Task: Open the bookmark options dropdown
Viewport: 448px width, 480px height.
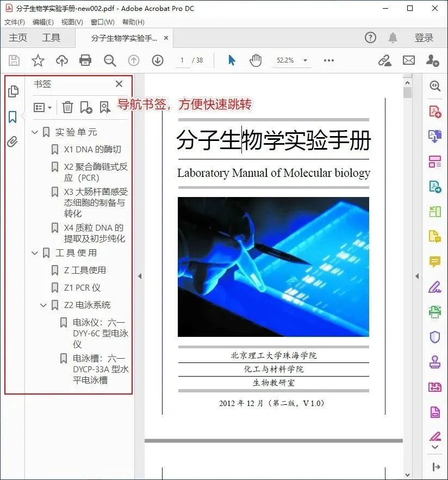Action: pyautogui.click(x=42, y=107)
